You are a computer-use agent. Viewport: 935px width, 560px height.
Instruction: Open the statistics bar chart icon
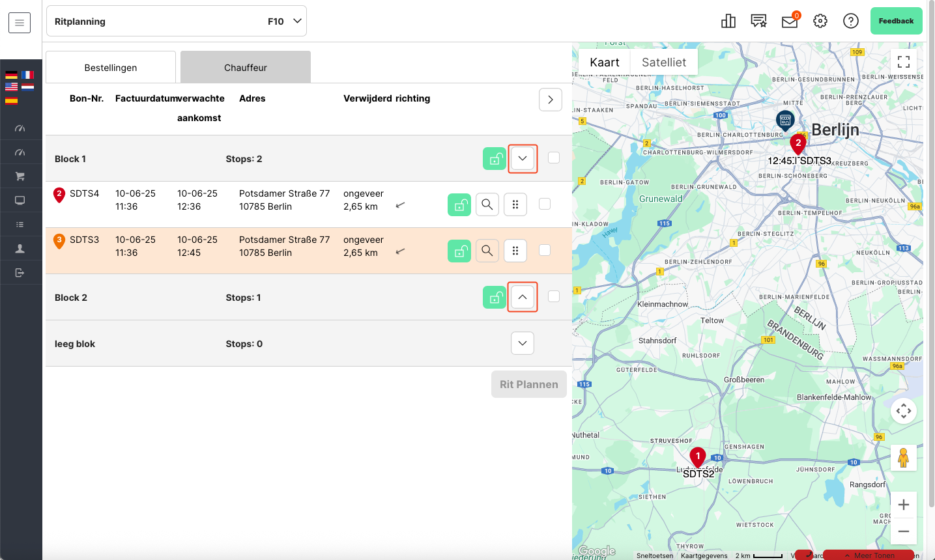click(728, 21)
